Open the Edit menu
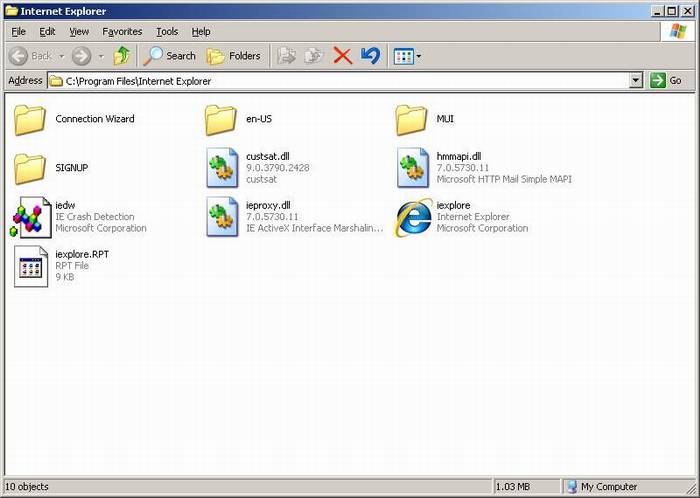 pos(47,32)
